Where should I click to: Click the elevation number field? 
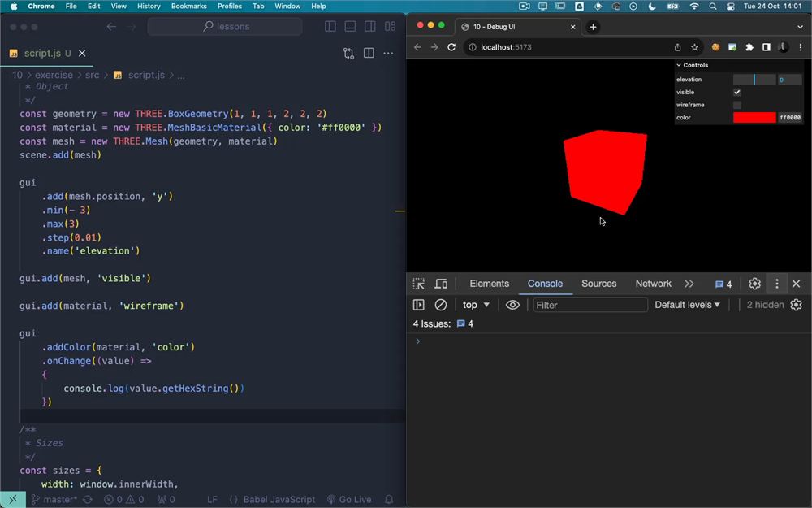click(x=790, y=80)
